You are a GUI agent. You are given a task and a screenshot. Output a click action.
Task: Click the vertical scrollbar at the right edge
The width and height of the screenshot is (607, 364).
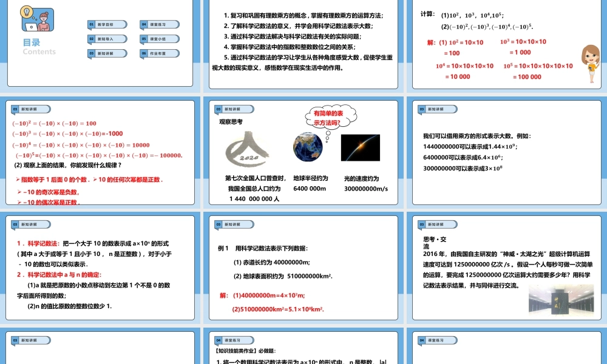[605, 182]
